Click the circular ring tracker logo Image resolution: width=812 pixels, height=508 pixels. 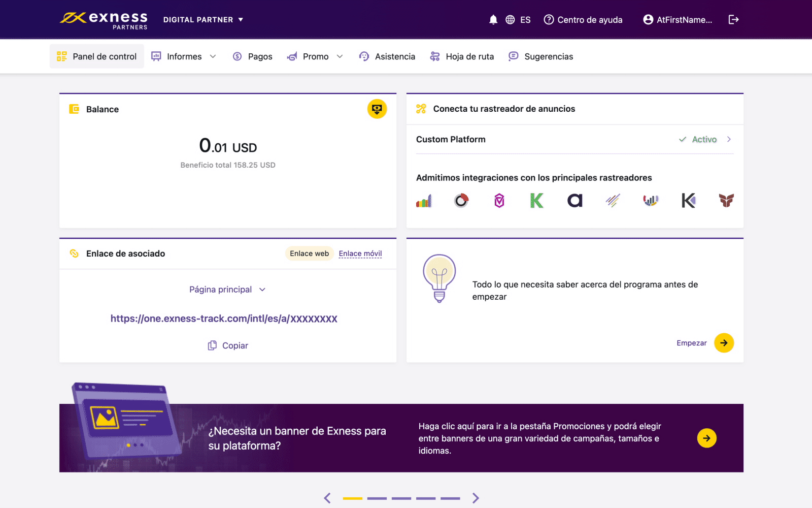461,201
